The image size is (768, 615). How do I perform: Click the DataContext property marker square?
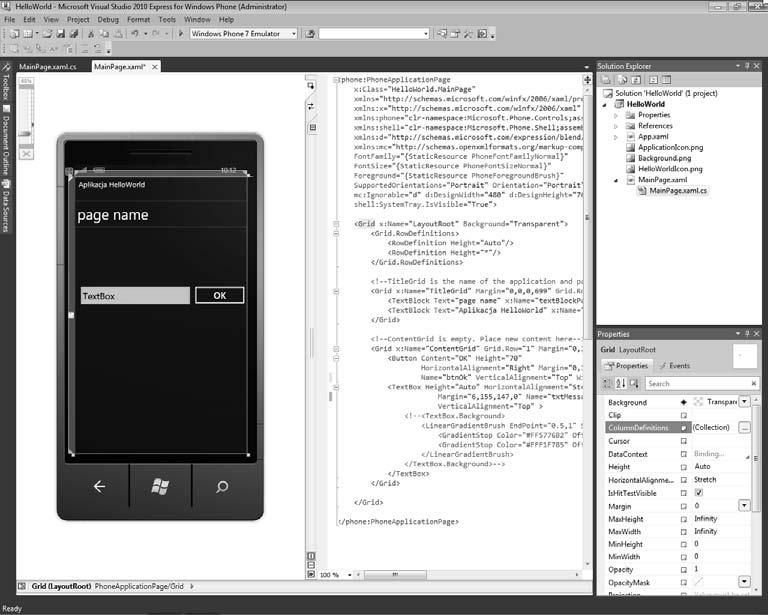pos(684,454)
